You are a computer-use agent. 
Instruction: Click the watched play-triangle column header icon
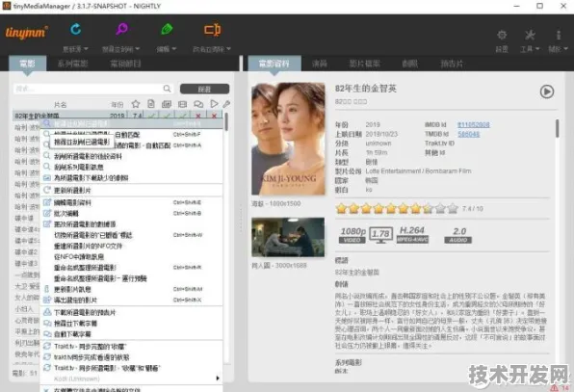(x=214, y=104)
